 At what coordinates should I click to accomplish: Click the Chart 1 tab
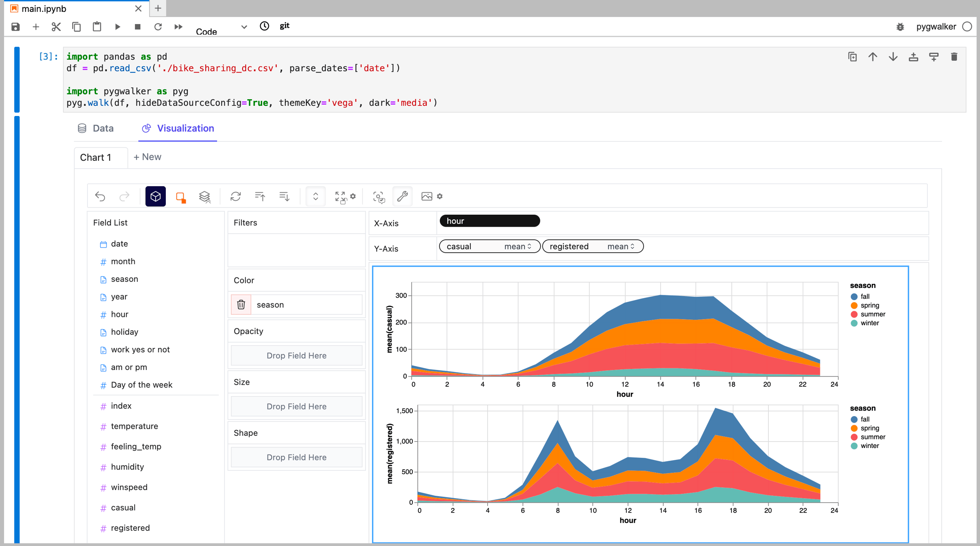point(96,157)
